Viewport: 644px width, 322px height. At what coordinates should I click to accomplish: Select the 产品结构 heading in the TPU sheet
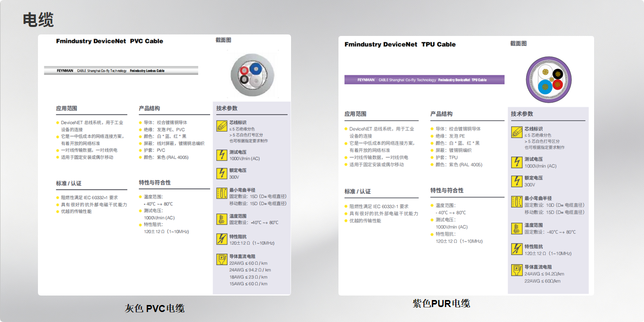441,114
